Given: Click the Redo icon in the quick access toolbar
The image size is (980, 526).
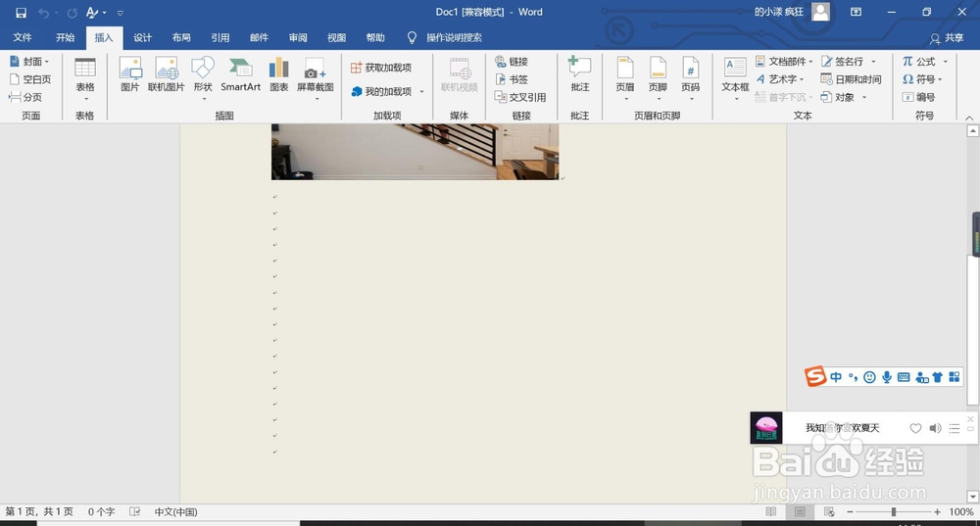Looking at the screenshot, I should coord(73,13).
